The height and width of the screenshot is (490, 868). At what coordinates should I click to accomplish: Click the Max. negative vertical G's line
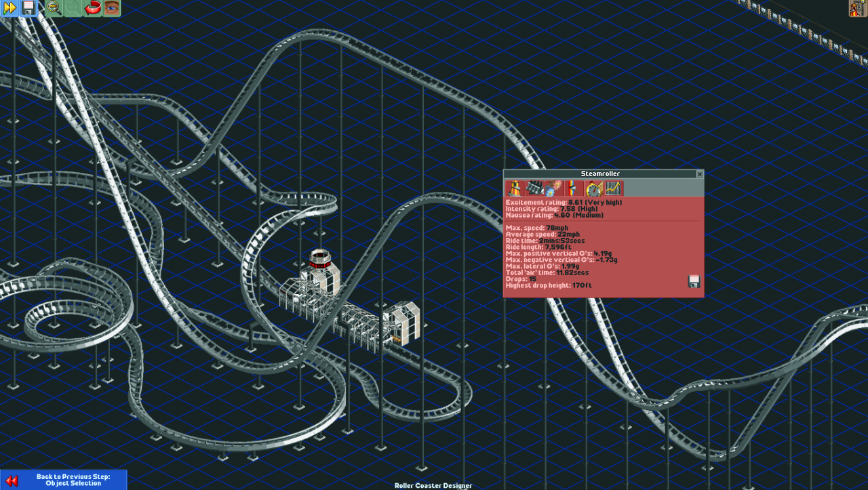[x=561, y=260]
